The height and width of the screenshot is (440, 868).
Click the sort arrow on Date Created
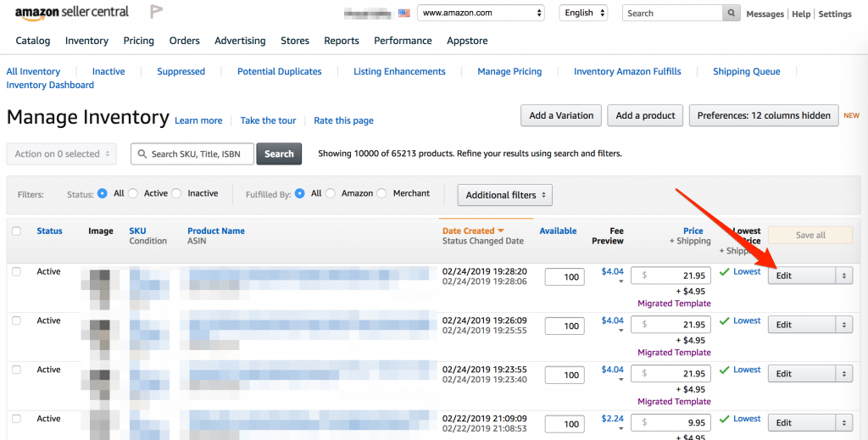pyautogui.click(x=501, y=231)
